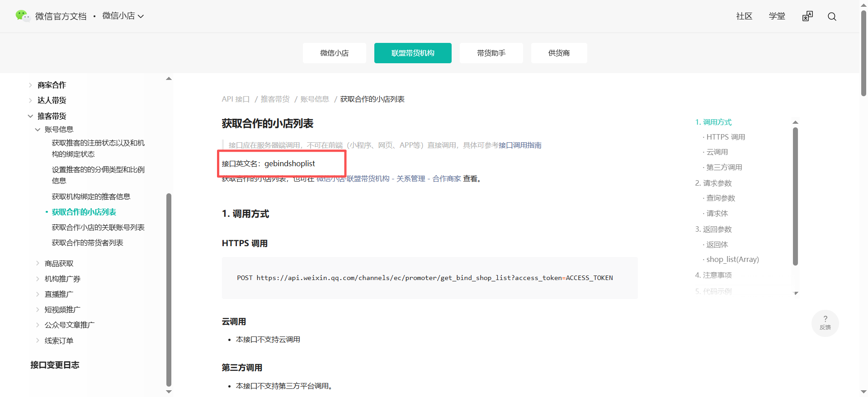Switch to the 供货商 tab
This screenshot has width=868, height=397.
559,53
